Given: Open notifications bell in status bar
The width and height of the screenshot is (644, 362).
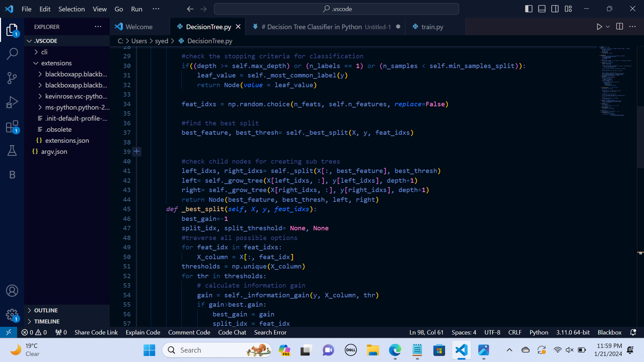Looking at the screenshot, I should pos(633,332).
